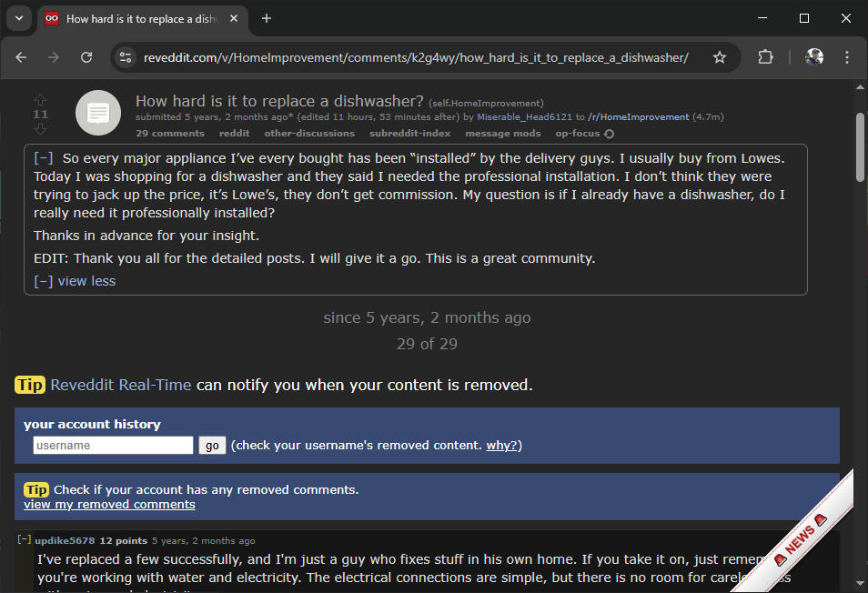
Task: Upvote the dishwasher post
Action: tap(40, 99)
